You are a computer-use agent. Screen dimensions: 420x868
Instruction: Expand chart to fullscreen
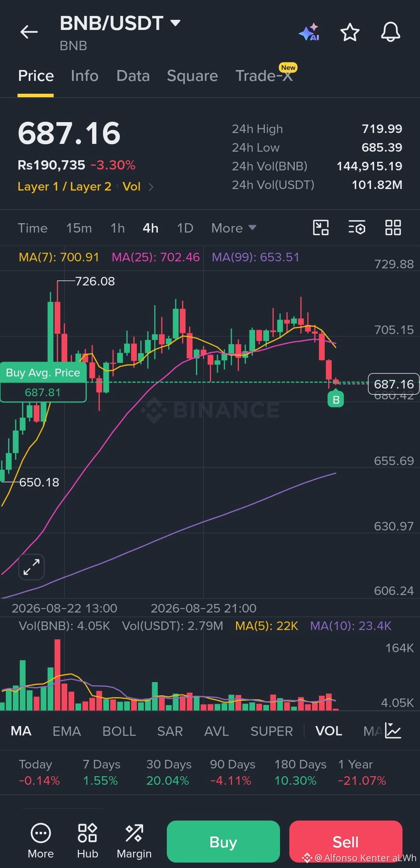coord(31,567)
